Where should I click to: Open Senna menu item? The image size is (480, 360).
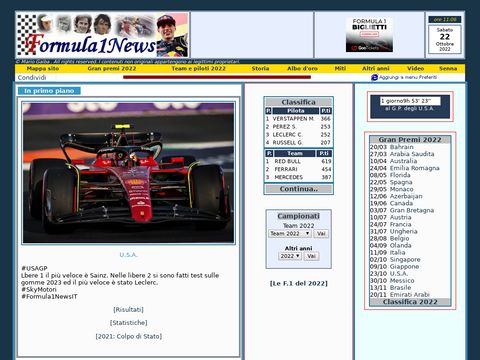pyautogui.click(x=448, y=68)
